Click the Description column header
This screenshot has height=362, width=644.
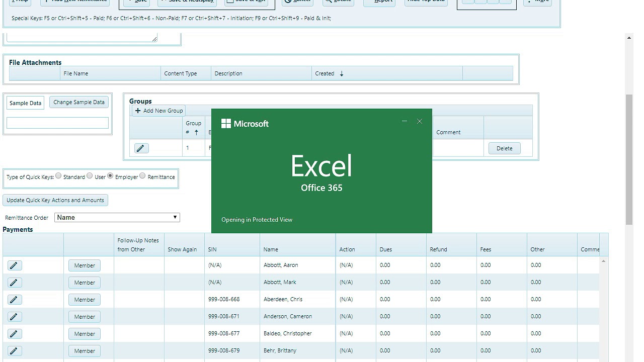pyautogui.click(x=228, y=73)
